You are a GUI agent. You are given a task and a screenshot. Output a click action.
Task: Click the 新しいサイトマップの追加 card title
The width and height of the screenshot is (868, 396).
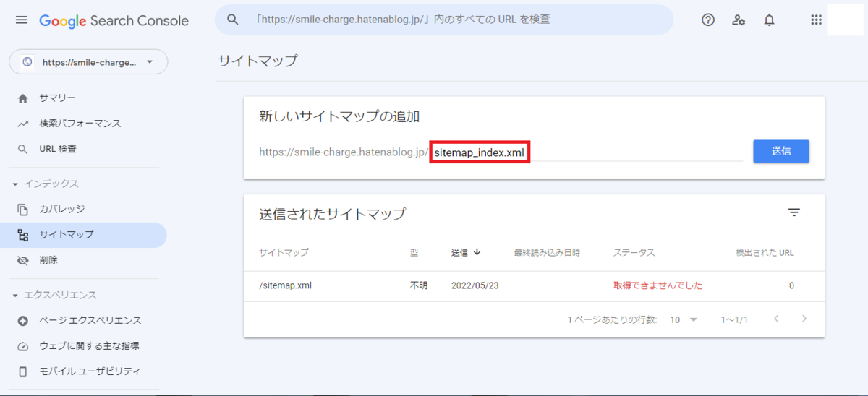(339, 116)
